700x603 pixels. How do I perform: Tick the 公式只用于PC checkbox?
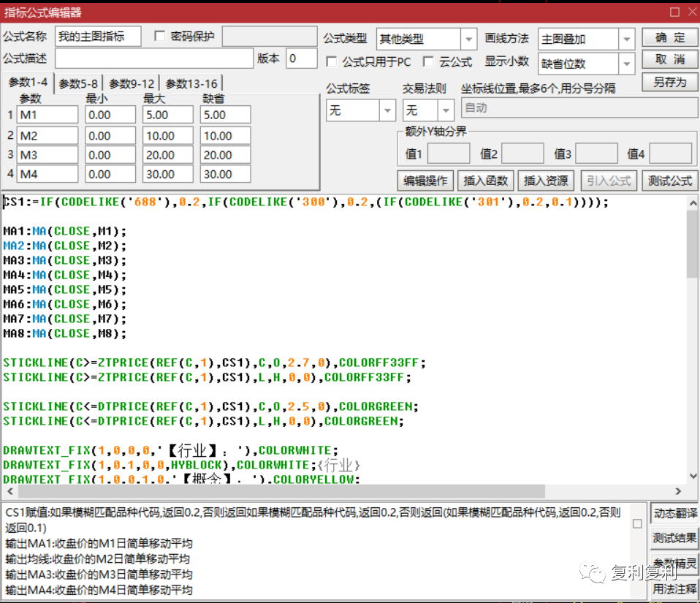(331, 61)
